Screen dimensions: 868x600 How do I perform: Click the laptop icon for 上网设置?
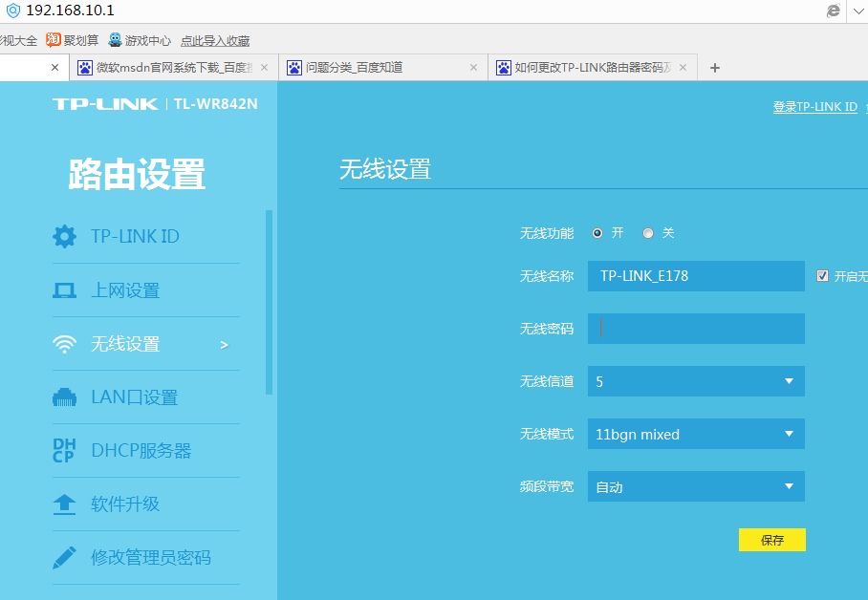pyautogui.click(x=64, y=290)
